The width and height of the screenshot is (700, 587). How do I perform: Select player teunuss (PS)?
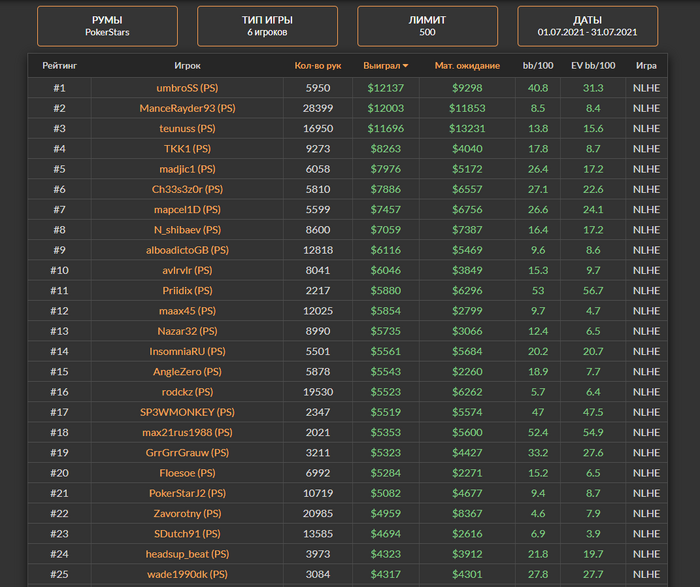[x=187, y=128]
